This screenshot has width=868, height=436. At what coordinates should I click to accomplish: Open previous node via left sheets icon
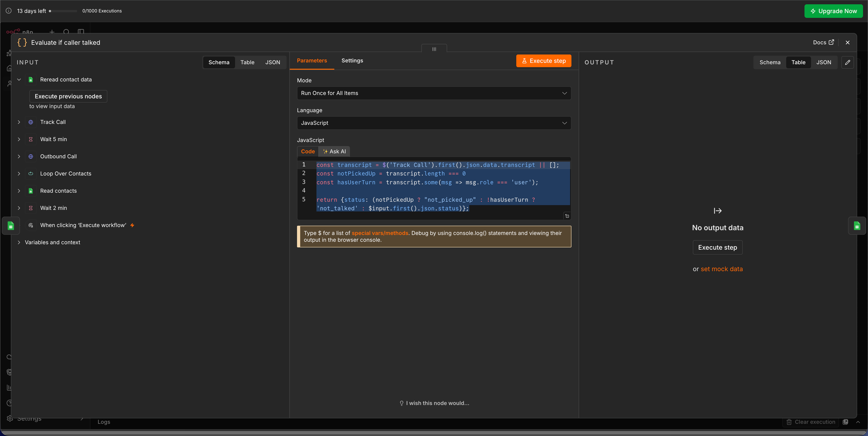11,226
